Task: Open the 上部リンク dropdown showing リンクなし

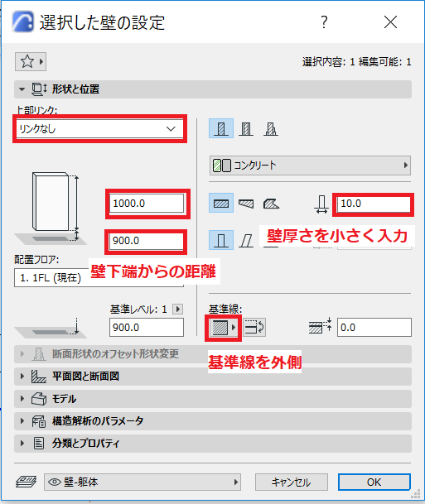Action: pyautogui.click(x=99, y=129)
